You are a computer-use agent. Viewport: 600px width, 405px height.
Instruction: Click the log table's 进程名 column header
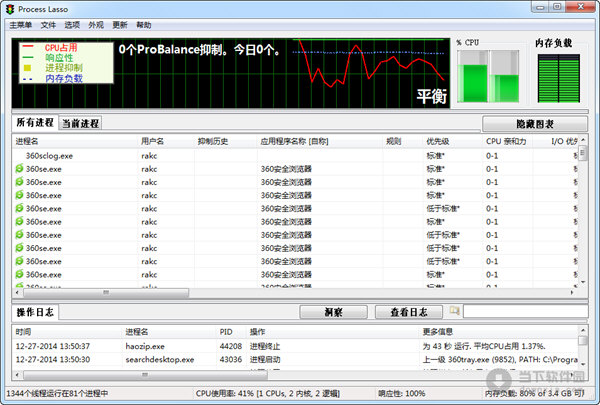169,332
